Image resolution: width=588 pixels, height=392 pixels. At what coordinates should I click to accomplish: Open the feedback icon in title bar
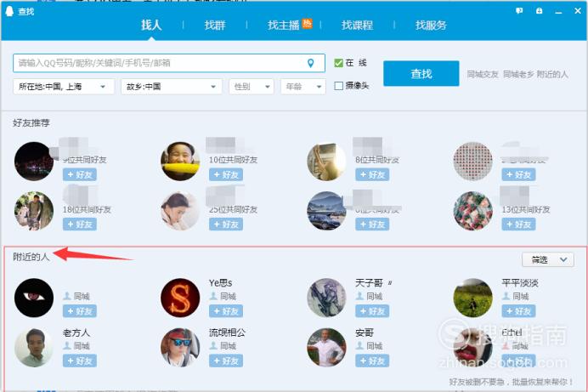pyautogui.click(x=519, y=11)
